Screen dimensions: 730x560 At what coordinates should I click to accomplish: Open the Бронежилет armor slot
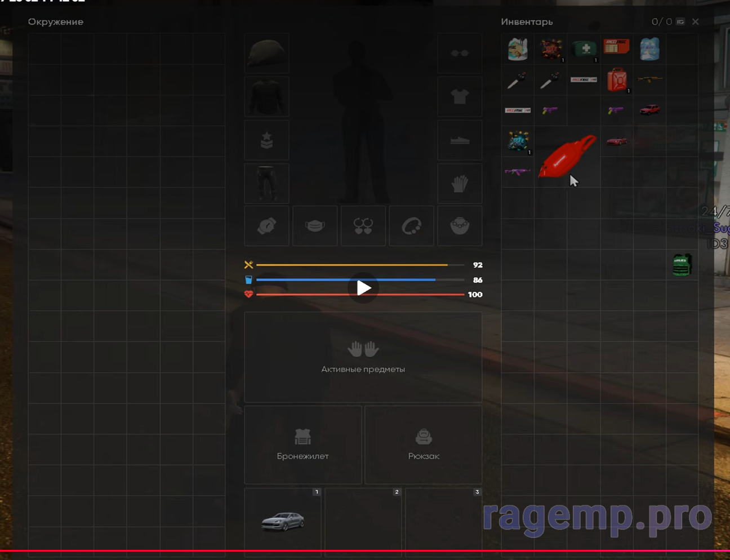(x=303, y=445)
